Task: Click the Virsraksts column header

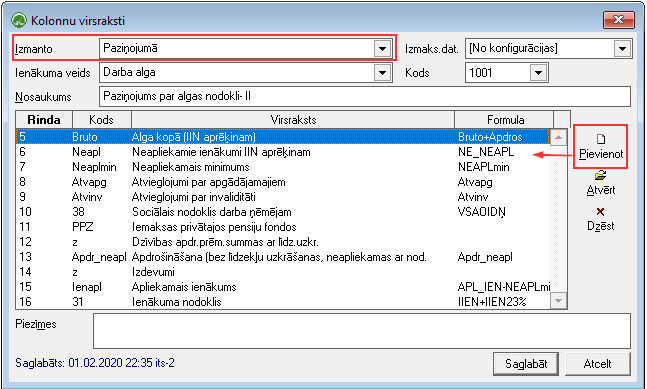Action: [293, 120]
